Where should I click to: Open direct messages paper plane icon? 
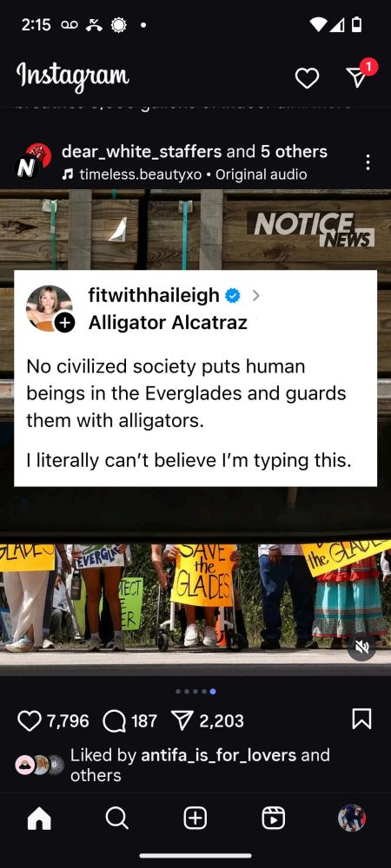(358, 78)
